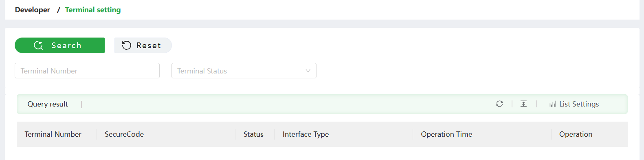Image resolution: width=644 pixels, height=160 pixels.
Task: Open List Settings
Action: coord(574,104)
